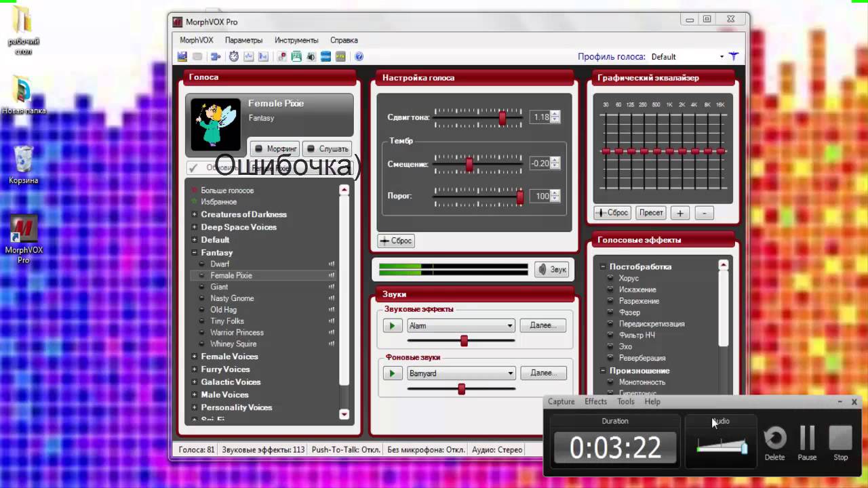Open the Alarm sound effects dropdown
The height and width of the screenshot is (488, 868).
[x=509, y=326]
